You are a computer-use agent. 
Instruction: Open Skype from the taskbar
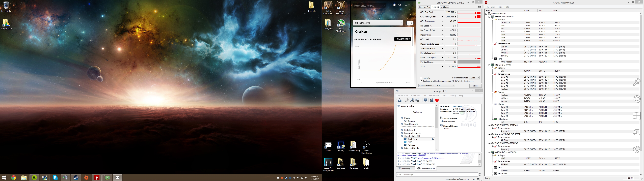tap(55, 178)
